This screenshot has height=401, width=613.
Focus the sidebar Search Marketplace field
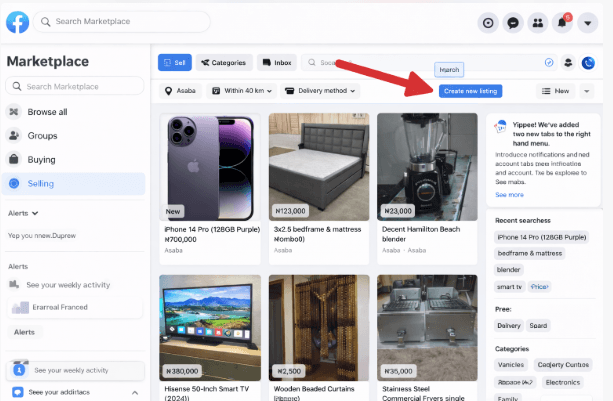(75, 86)
